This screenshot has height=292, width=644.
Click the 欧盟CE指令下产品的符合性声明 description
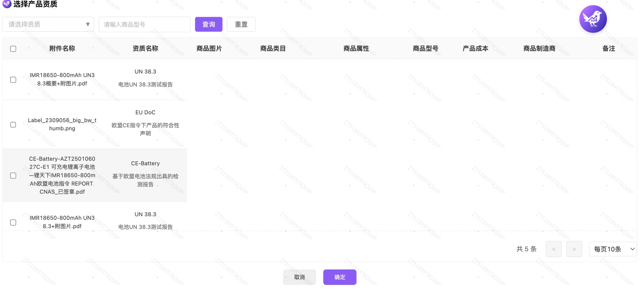[x=145, y=129]
